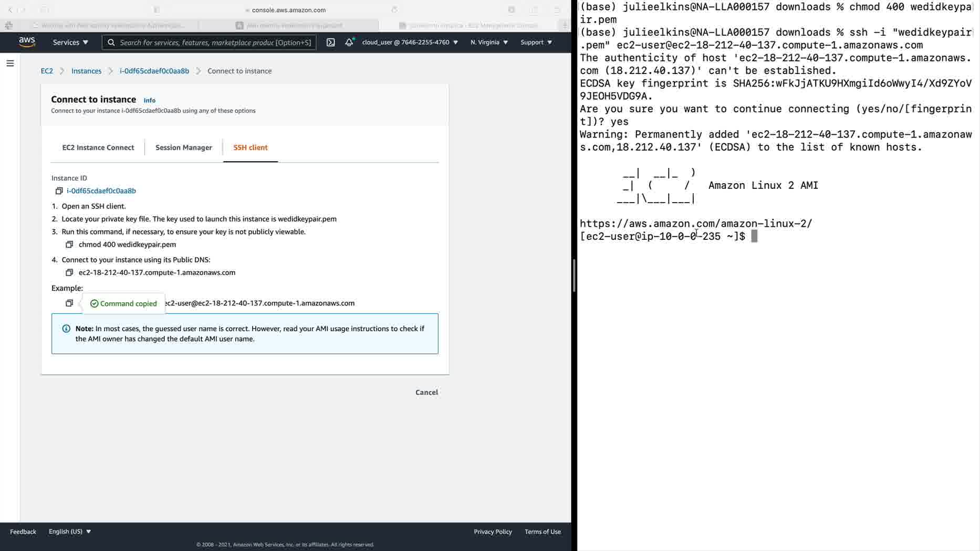Copy the example ssh command
Image resolution: width=980 pixels, height=551 pixels.
(69, 303)
